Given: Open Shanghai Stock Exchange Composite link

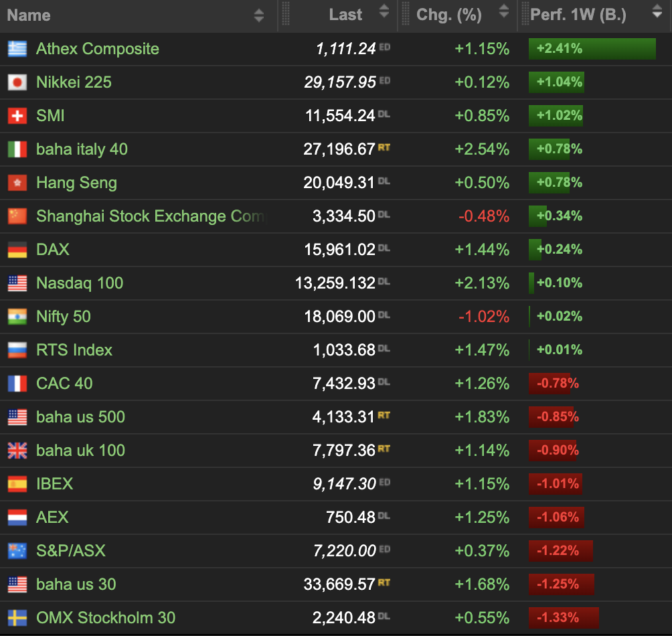Looking at the screenshot, I should 151,216.
